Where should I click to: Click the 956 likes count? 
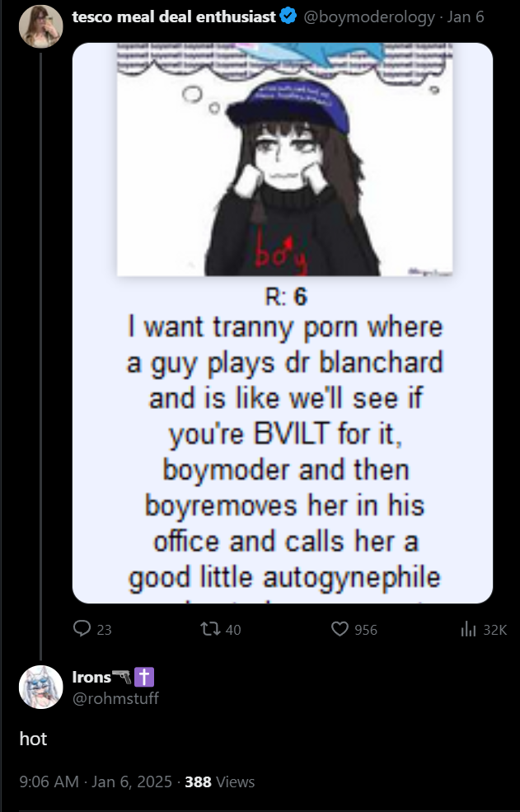pos(366,630)
